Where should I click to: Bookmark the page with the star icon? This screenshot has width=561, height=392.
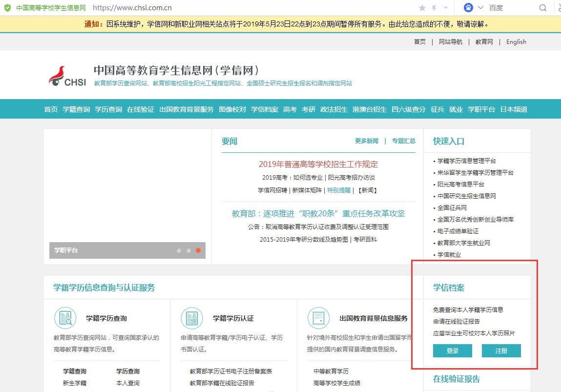(x=422, y=8)
